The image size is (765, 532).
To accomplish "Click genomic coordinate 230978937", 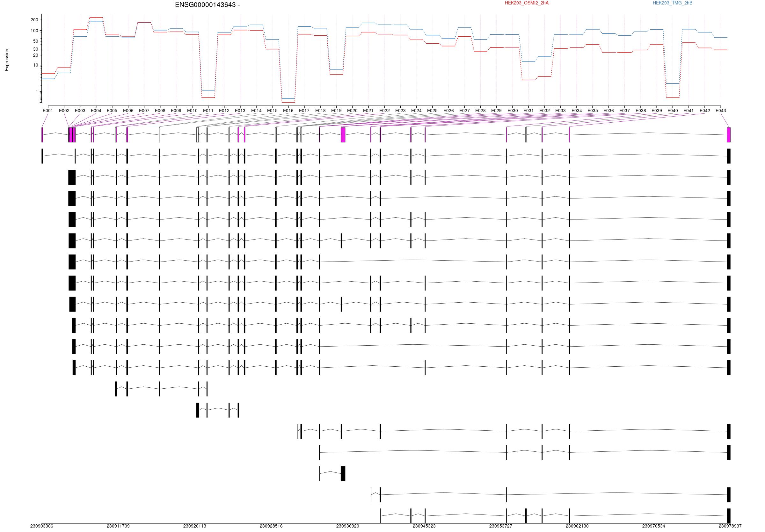I will [x=730, y=526].
